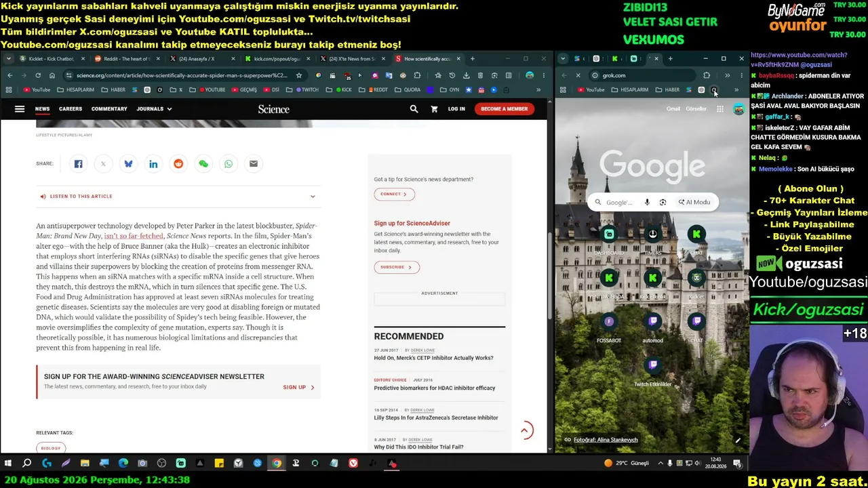Click the BIOLOGY relevant tag

pos(51,448)
